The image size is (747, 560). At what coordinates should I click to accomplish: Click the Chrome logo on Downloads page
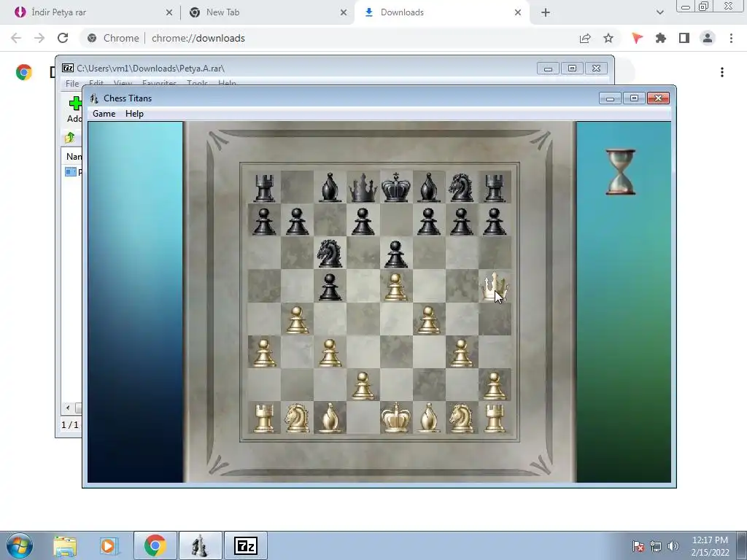pyautogui.click(x=24, y=72)
